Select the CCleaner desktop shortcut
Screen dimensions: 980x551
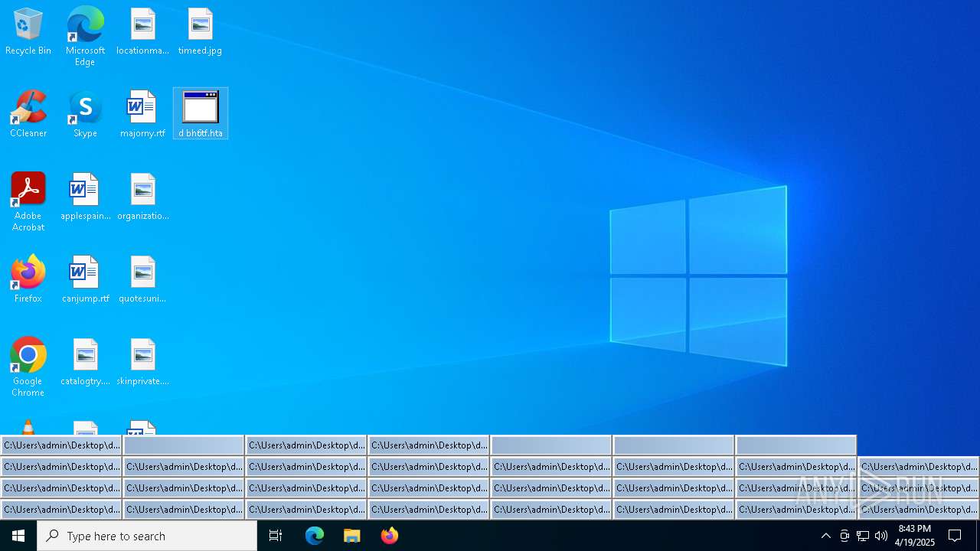tap(28, 114)
